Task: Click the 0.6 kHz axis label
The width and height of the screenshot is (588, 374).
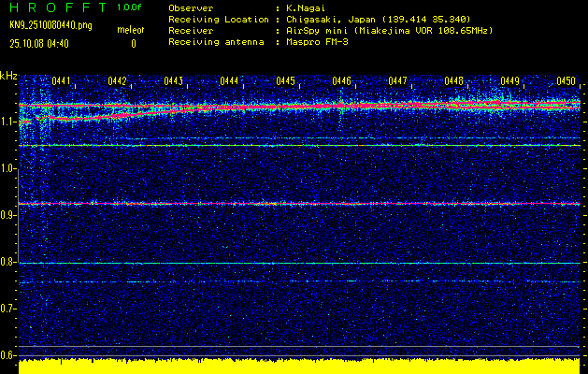Action: pyautogui.click(x=8, y=354)
